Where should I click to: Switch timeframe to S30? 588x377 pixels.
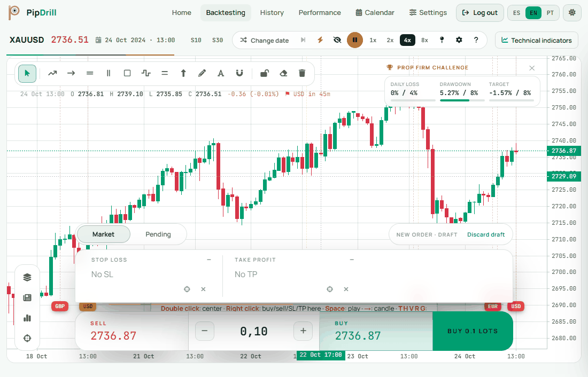click(x=218, y=40)
